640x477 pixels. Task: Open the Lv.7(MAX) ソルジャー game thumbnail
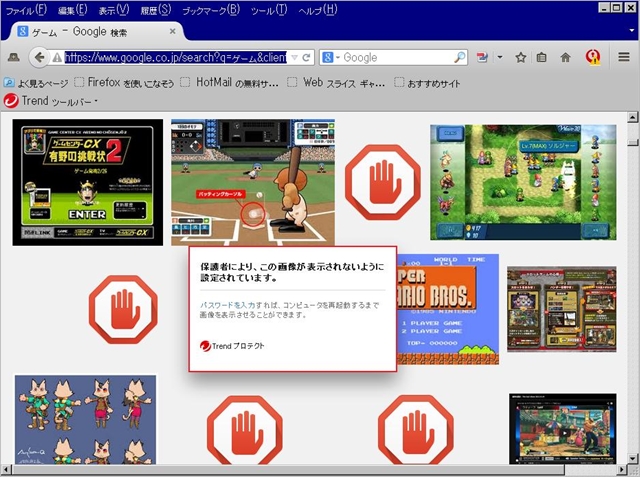(523, 182)
